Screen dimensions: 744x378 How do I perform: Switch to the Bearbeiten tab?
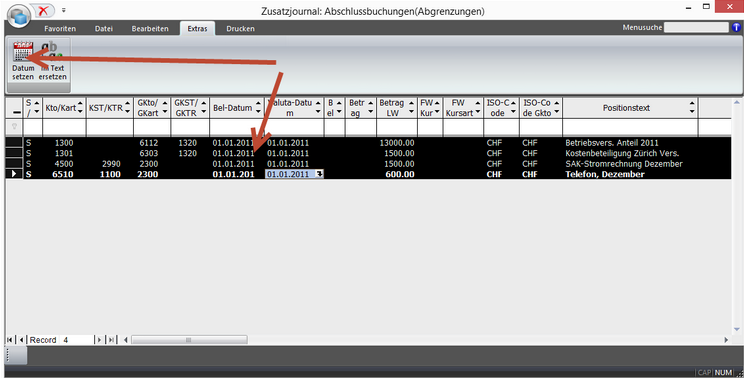click(x=150, y=28)
